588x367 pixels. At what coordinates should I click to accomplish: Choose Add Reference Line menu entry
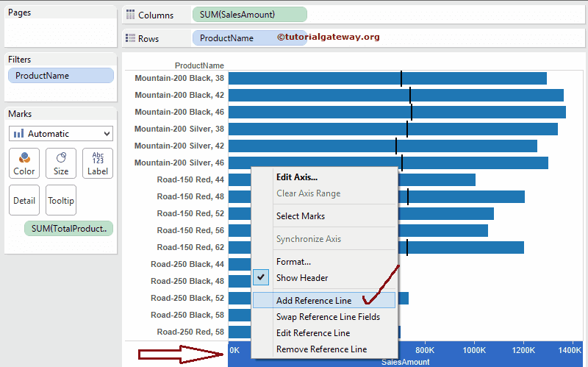[324, 300]
